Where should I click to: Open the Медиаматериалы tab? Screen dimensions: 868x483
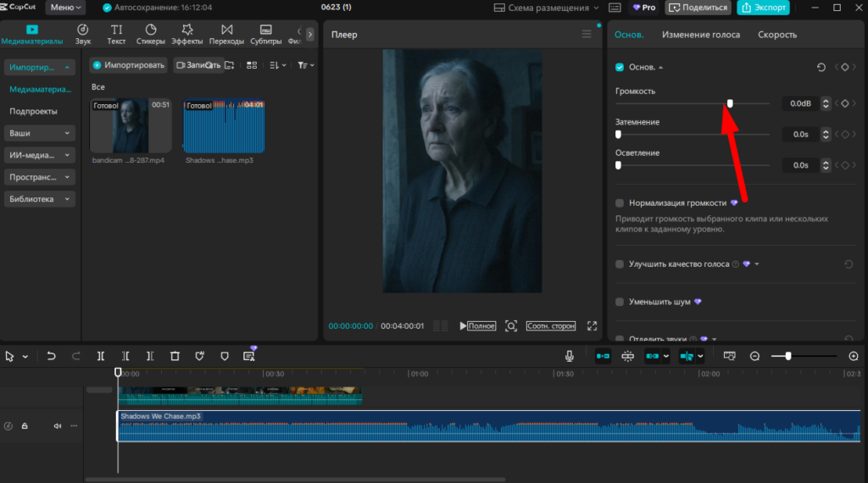pos(32,34)
